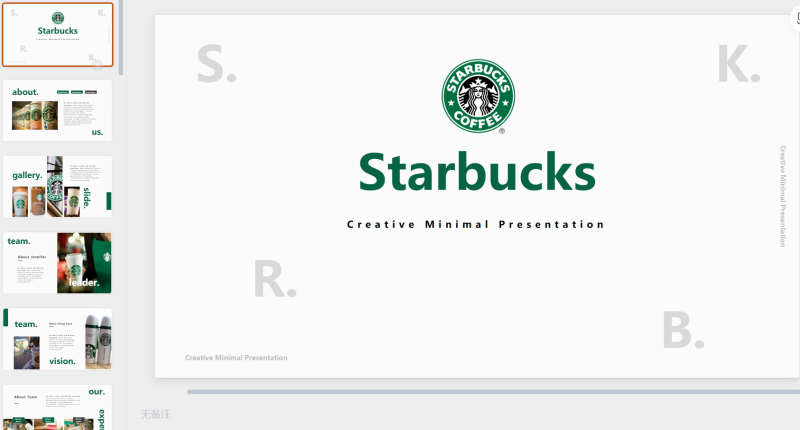
Task: Open the 'our.' About Team slide thumbnail
Action: [x=58, y=407]
